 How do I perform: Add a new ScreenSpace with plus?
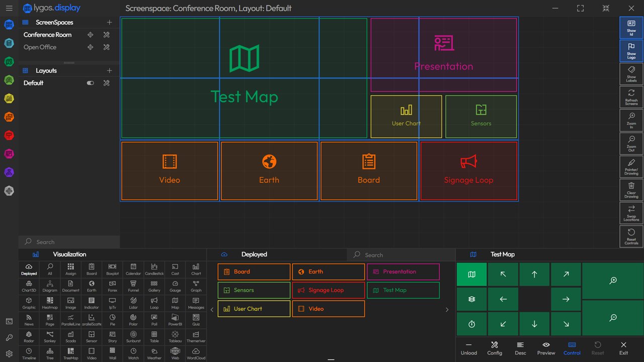coord(109,22)
